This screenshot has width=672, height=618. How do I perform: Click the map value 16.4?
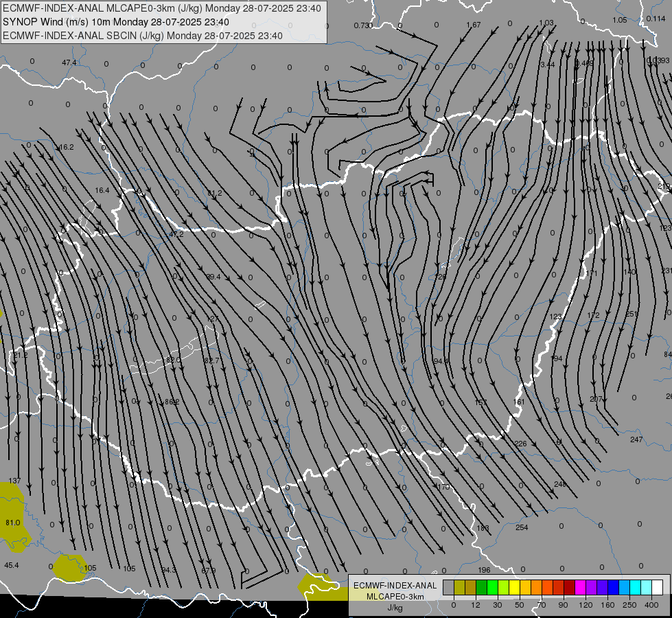(x=102, y=190)
